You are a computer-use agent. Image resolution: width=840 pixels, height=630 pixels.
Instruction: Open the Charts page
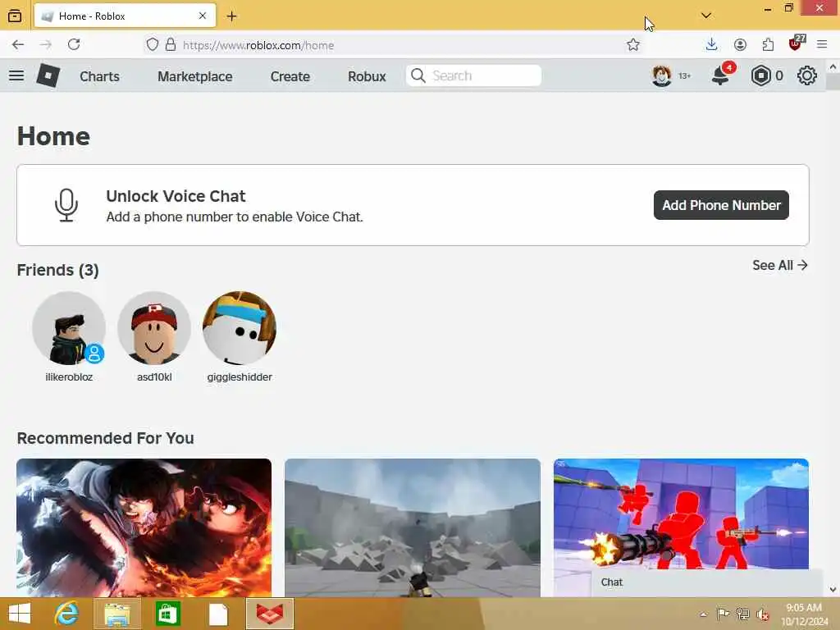coord(99,76)
